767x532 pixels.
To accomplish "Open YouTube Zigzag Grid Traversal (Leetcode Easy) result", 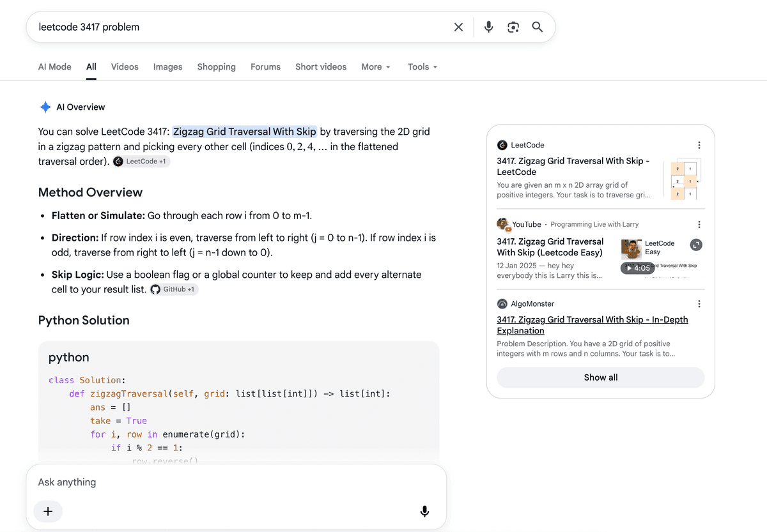I will (x=550, y=247).
